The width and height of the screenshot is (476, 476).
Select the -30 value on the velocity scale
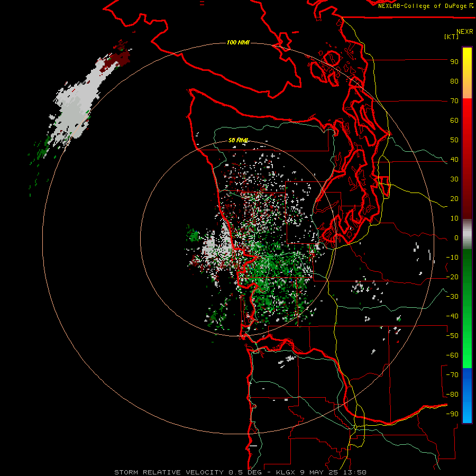[x=452, y=297]
